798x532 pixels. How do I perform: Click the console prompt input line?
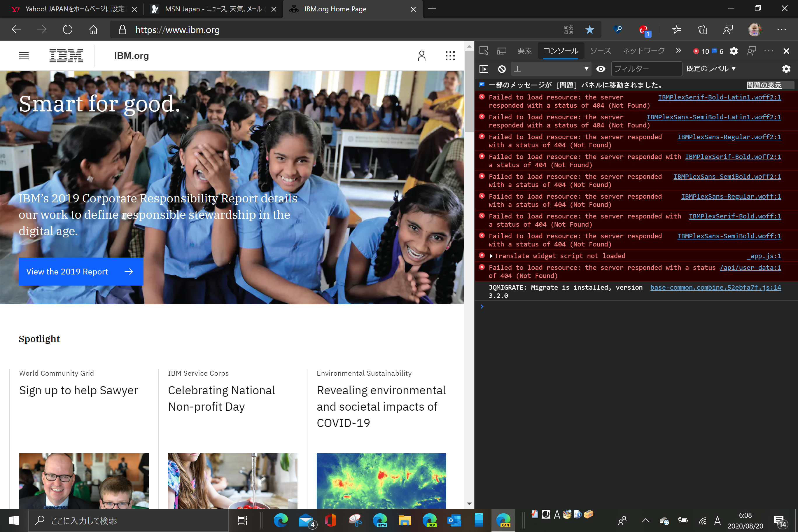tap(638, 307)
